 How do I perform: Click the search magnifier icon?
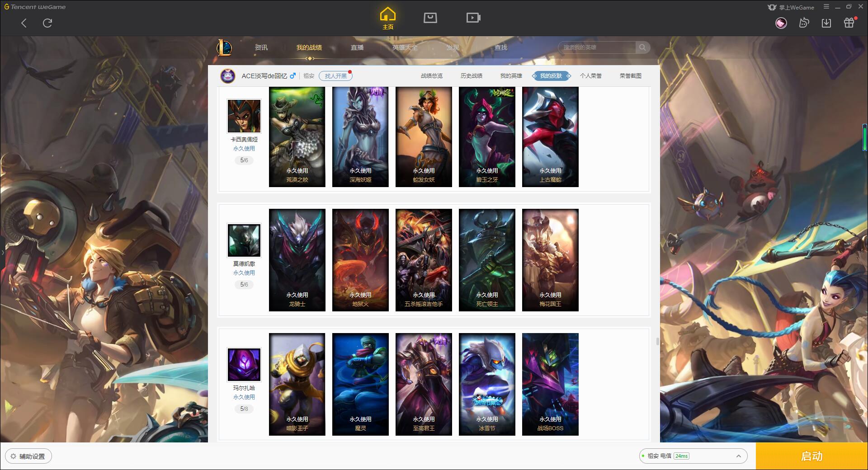(642, 47)
